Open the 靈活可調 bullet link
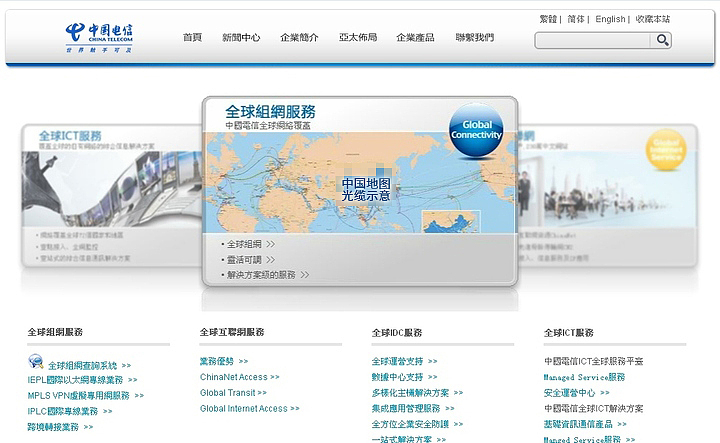Viewport: 720px width, 443px height. pos(244,260)
